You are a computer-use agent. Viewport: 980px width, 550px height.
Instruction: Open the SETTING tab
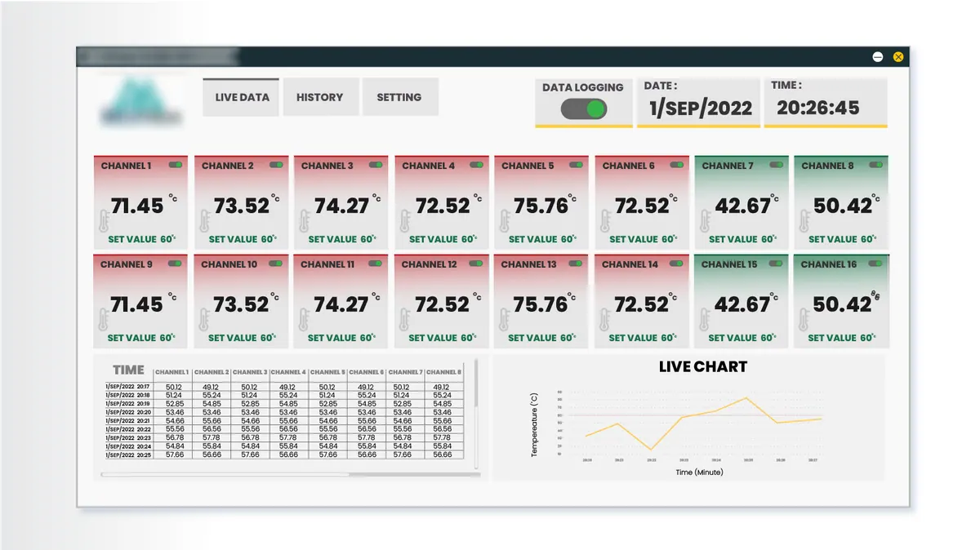click(x=399, y=97)
